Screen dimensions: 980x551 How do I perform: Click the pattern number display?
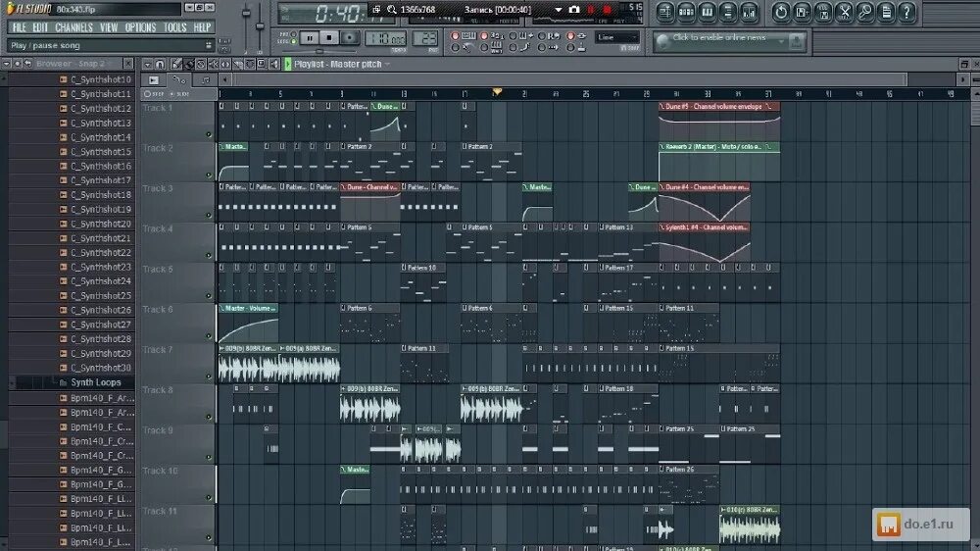click(425, 39)
